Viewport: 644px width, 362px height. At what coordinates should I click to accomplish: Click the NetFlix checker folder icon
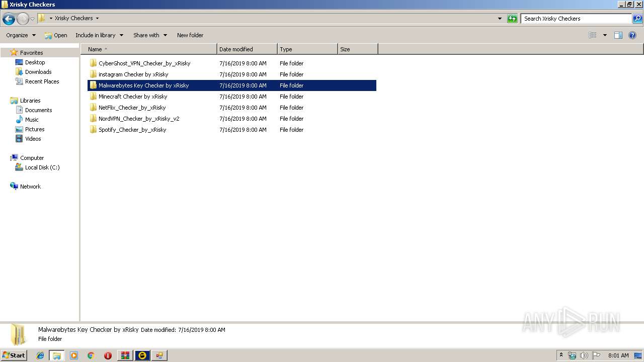click(93, 108)
